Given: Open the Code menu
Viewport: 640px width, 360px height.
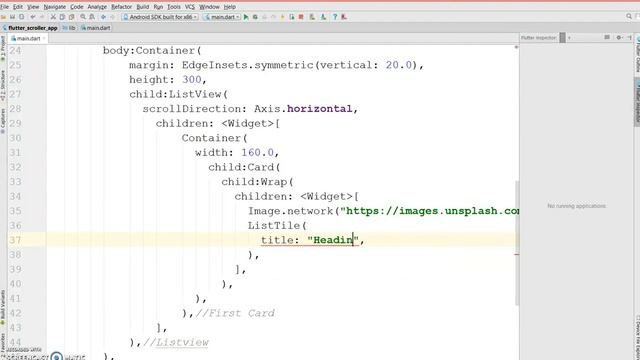Looking at the screenshot, I should pyautogui.click(x=77, y=7).
